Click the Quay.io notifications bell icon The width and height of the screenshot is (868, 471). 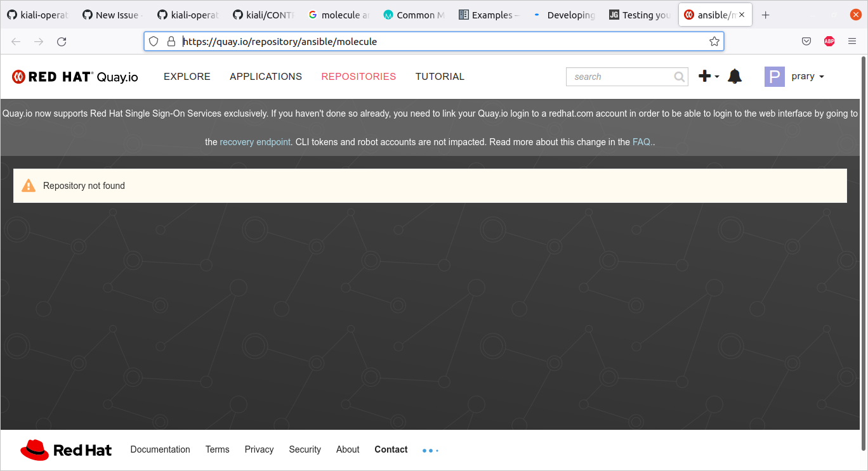(x=734, y=76)
